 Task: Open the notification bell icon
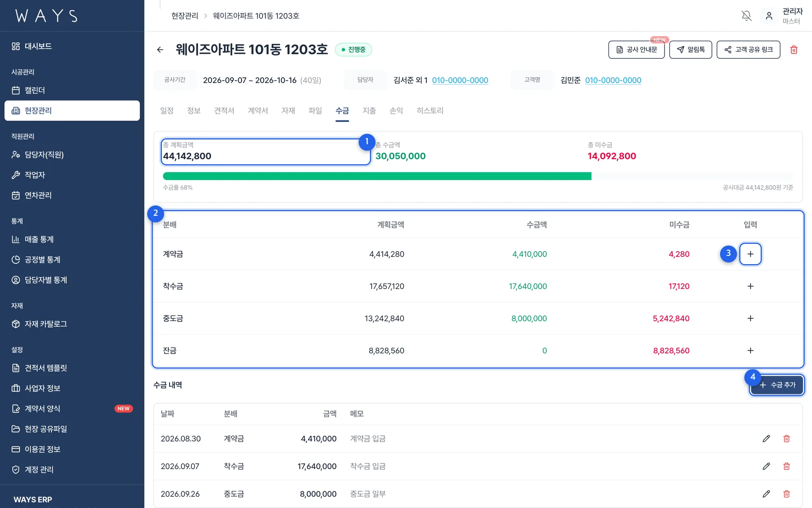(747, 16)
